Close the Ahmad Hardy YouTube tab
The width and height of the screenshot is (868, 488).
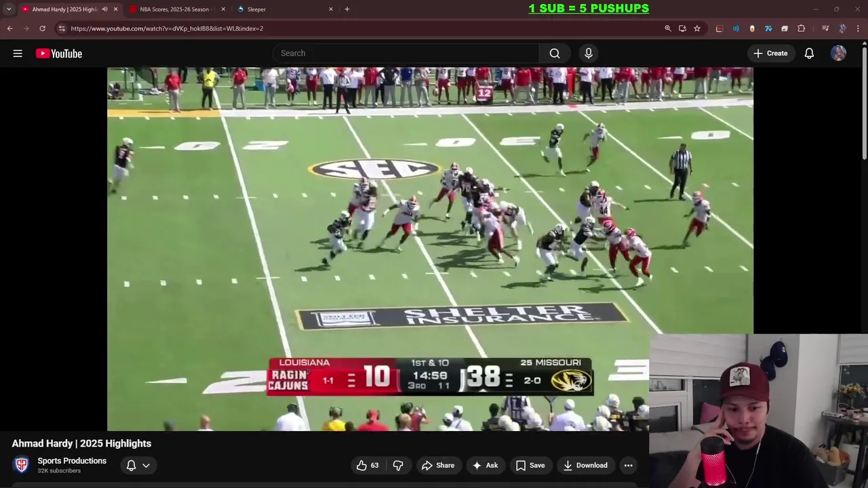[115, 9]
